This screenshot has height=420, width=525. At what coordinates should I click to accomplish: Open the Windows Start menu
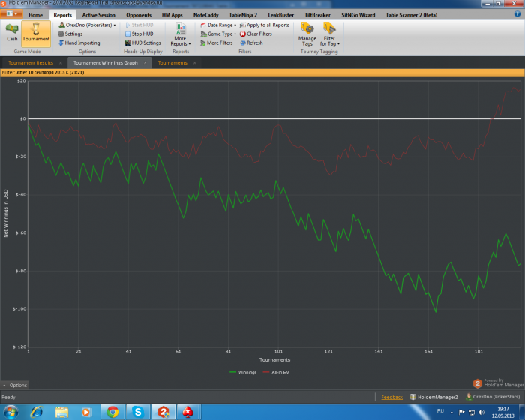click(x=10, y=412)
